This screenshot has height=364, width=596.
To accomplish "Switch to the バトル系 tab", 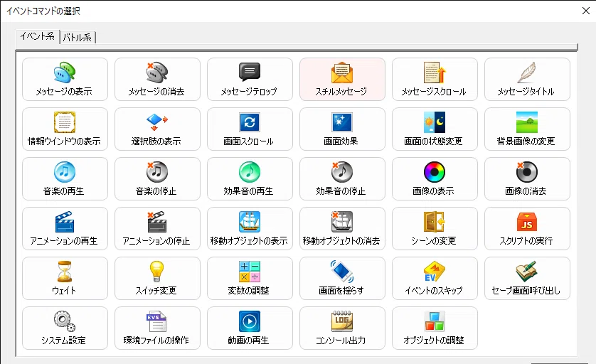I will click(x=77, y=37).
